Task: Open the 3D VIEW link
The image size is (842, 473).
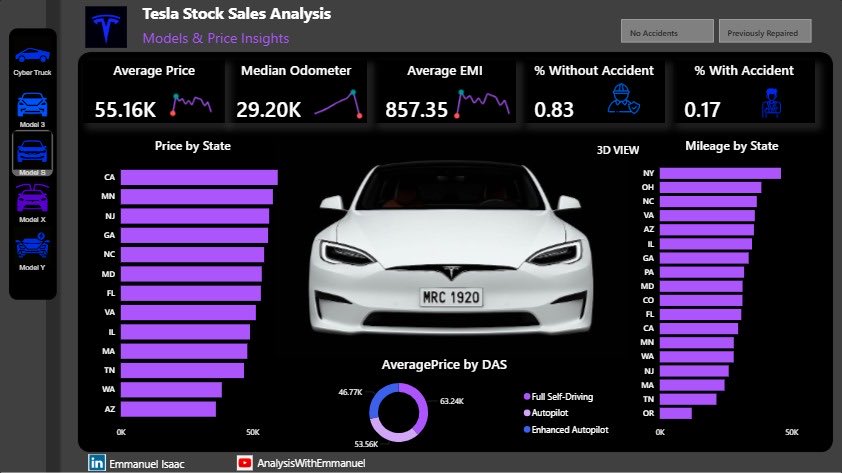Action: pos(618,150)
